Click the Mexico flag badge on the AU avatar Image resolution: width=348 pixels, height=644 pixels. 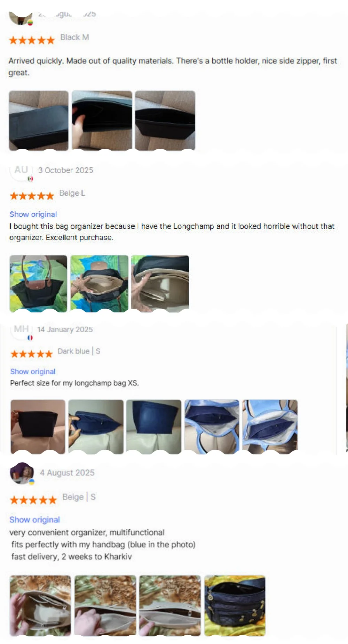(x=30, y=179)
